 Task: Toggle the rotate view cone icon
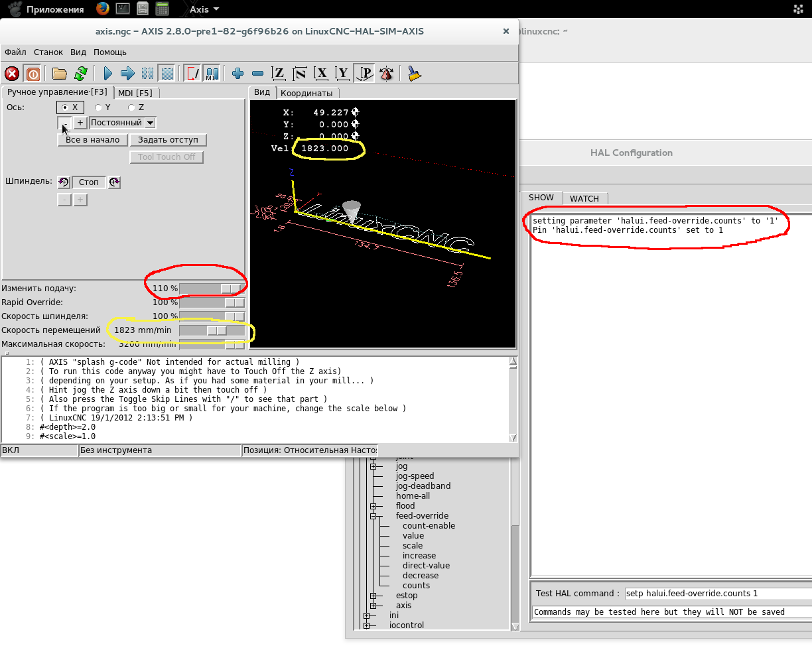click(x=387, y=74)
